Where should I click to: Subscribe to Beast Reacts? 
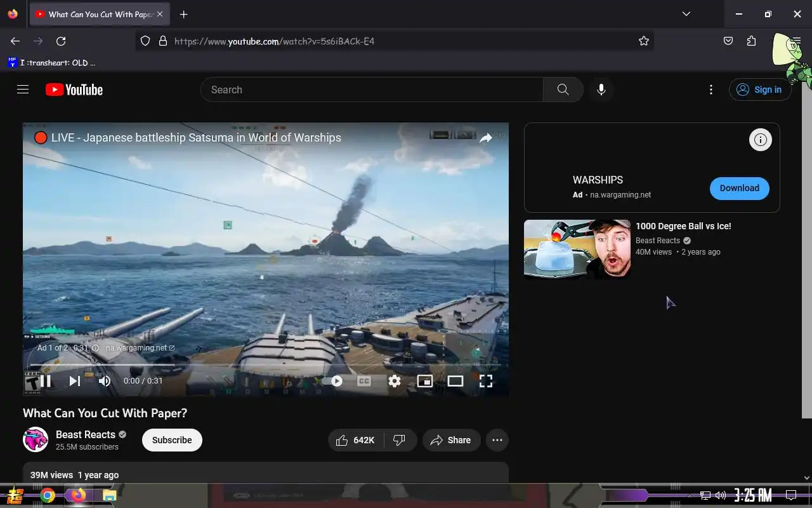172,440
